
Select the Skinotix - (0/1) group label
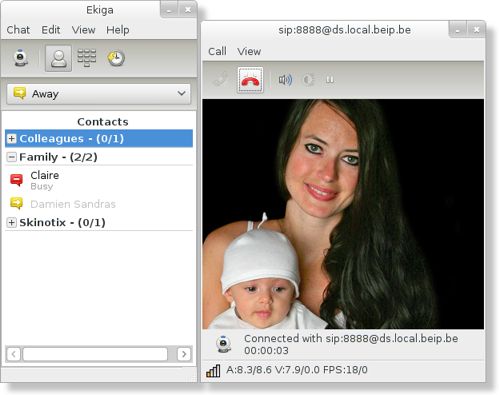point(62,222)
